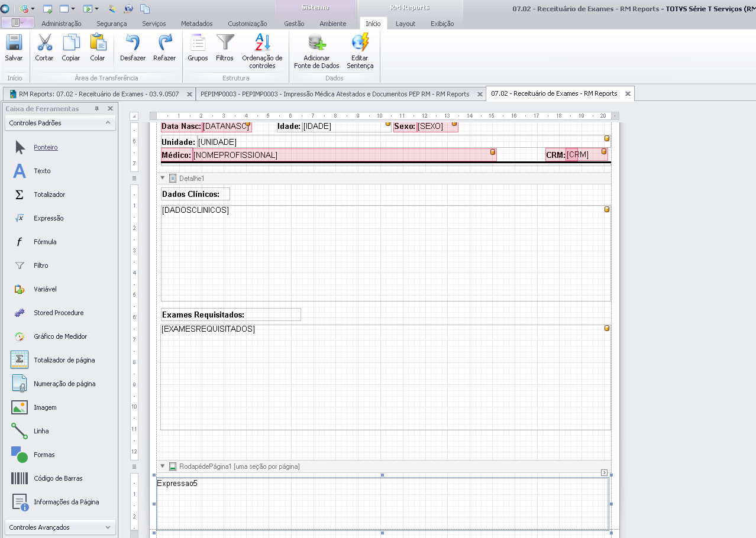Click the Salvar icon

(14, 43)
